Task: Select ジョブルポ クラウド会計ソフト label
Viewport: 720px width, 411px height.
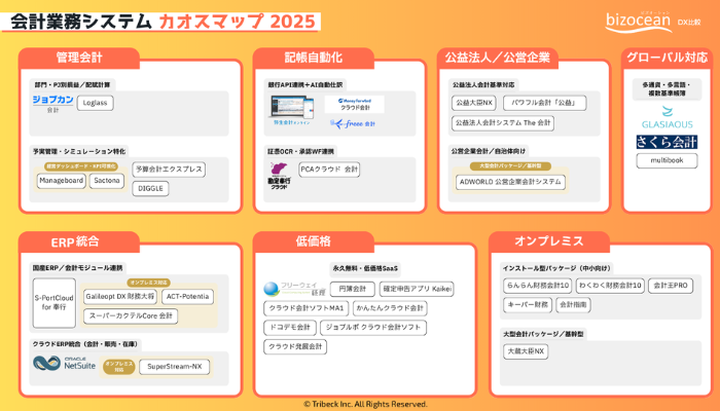Action: (373, 327)
